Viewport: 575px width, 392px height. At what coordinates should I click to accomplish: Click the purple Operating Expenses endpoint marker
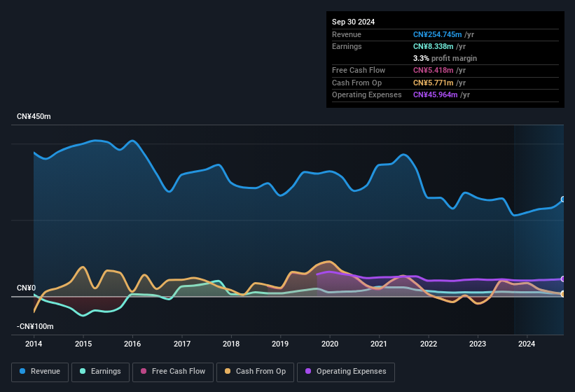click(563, 279)
